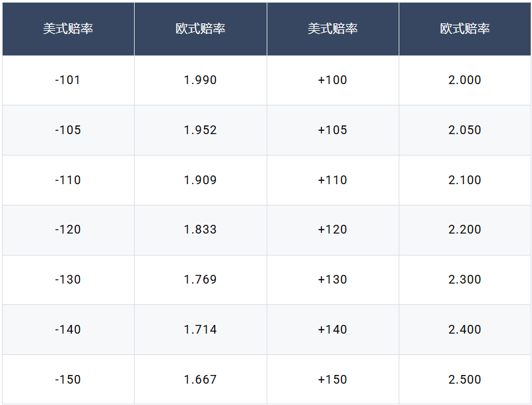532x405 pixels.
Task: Click the 2.100 decimal value
Action: [465, 180]
